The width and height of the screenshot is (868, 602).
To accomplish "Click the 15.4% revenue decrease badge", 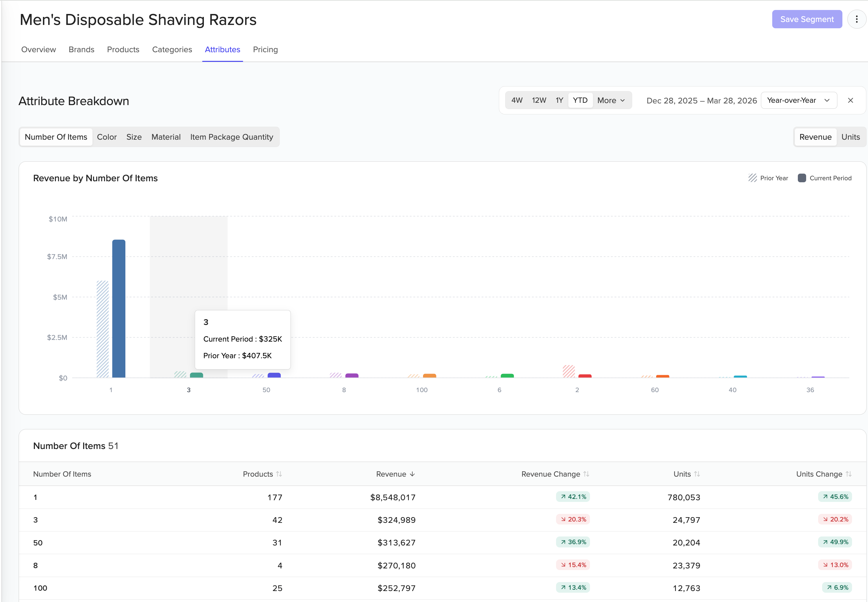I will [573, 565].
